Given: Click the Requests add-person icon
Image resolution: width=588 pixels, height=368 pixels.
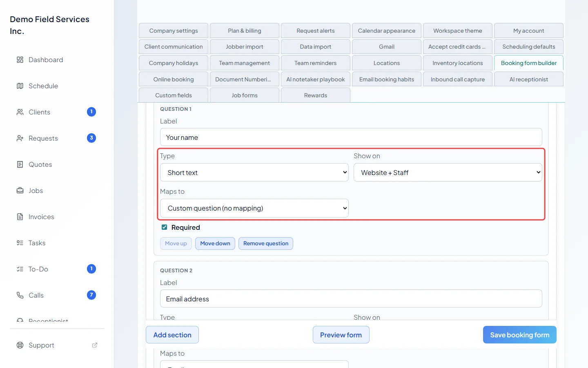Looking at the screenshot, I should (x=20, y=138).
